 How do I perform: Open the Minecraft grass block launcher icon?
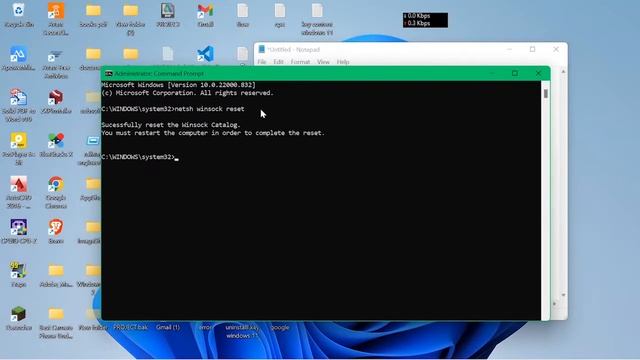[19, 314]
